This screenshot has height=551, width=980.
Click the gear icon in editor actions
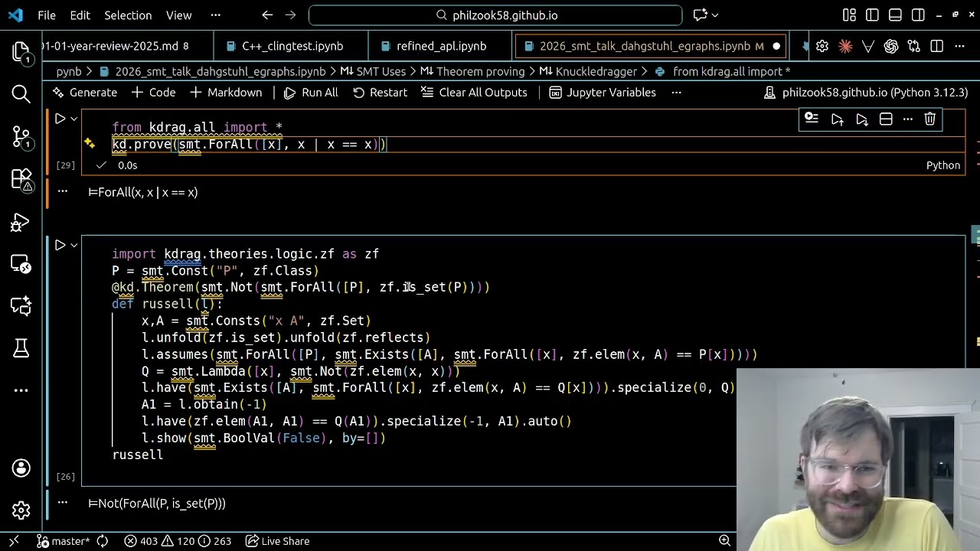coord(822,46)
